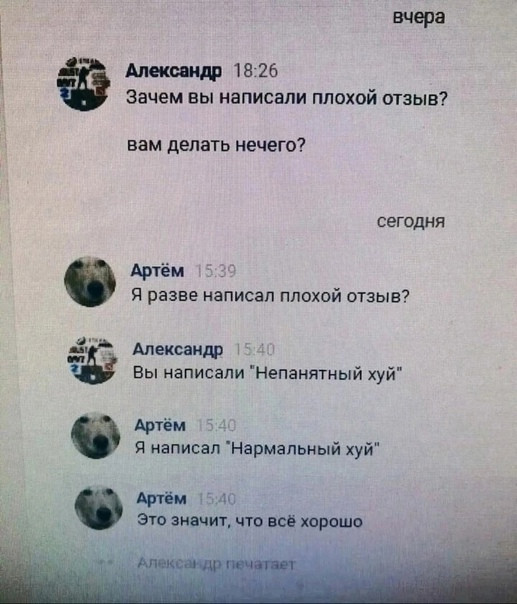Image resolution: width=517 pixels, height=604 pixels.
Task: Open the Артём name link at 15:39
Action: tap(158, 271)
